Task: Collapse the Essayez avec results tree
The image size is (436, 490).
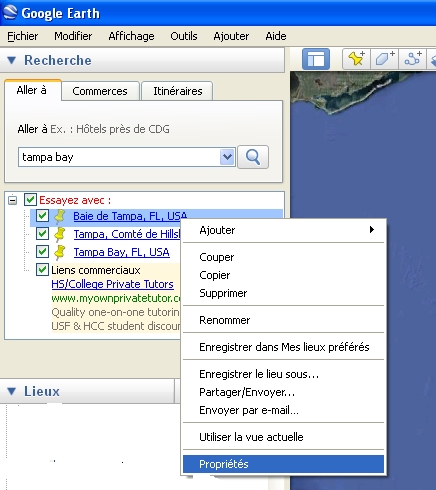Action: pos(13,200)
